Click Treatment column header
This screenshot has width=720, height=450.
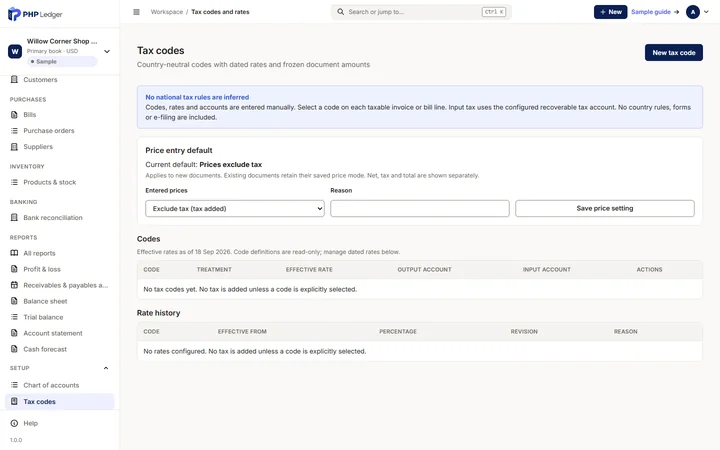(x=214, y=270)
